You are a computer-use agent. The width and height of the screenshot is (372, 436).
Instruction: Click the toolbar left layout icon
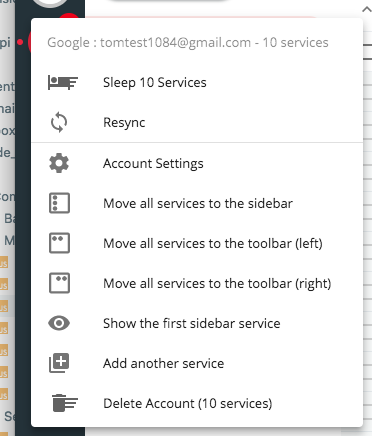59,243
